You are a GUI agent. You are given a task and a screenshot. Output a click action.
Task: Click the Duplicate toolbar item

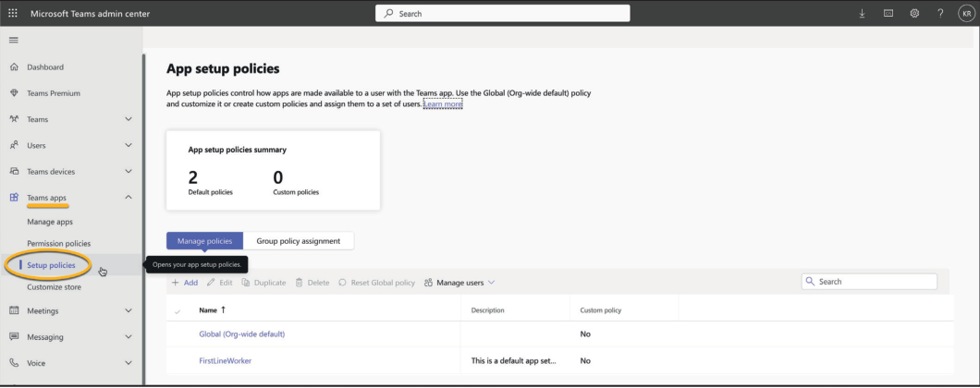pyautogui.click(x=263, y=283)
